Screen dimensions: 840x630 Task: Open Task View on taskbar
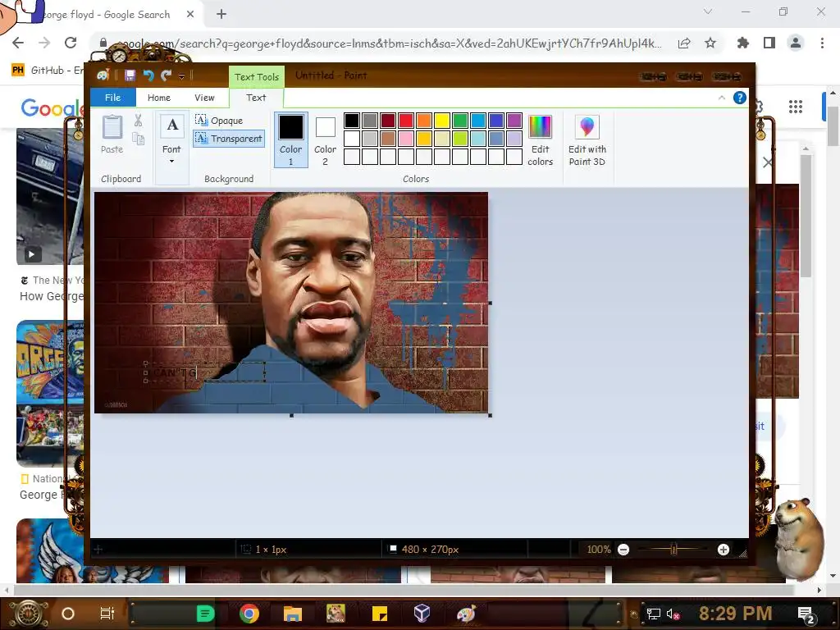pyautogui.click(x=107, y=614)
